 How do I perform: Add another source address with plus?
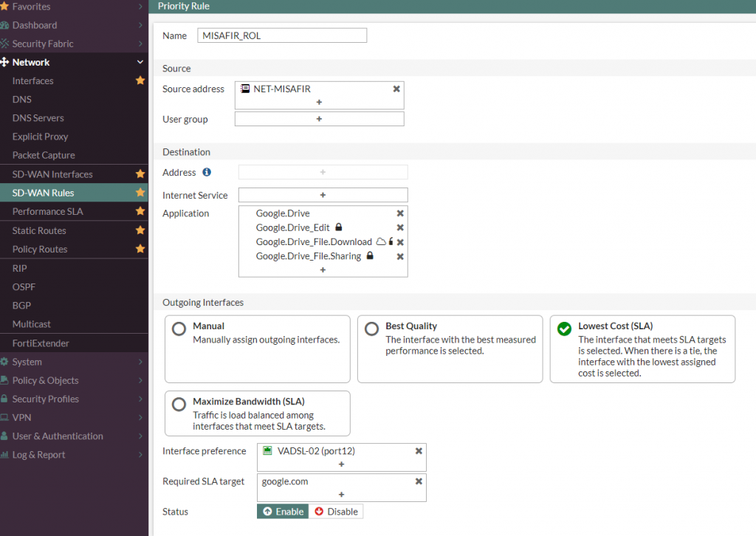319,102
